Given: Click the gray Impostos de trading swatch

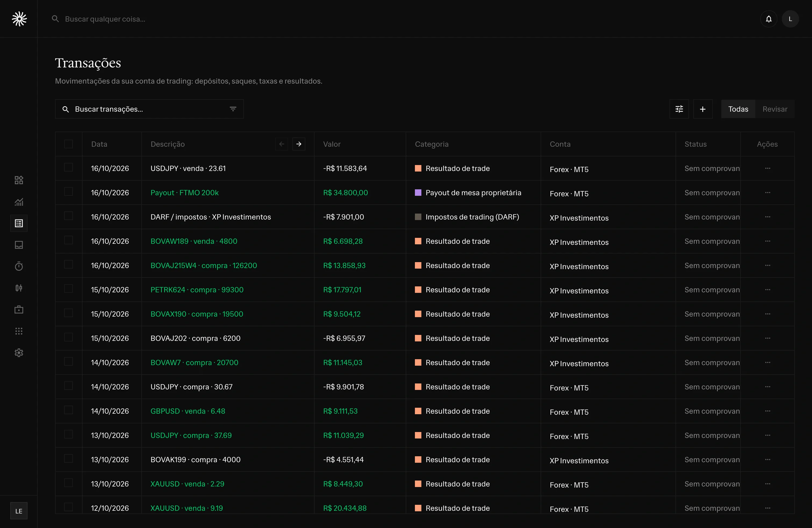Looking at the screenshot, I should click(418, 217).
